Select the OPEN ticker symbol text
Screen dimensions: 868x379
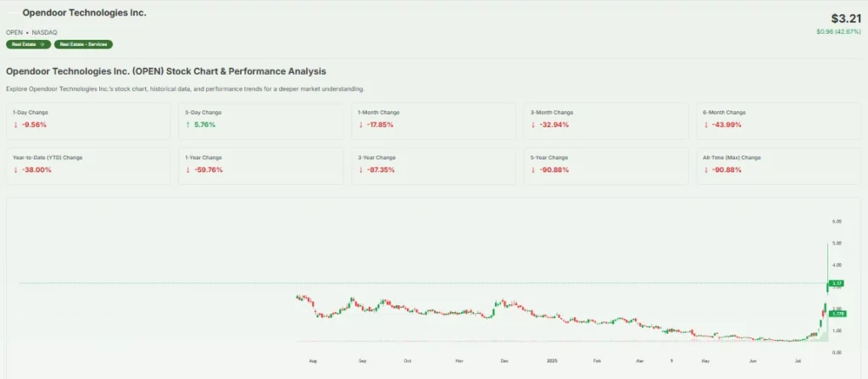[x=14, y=33]
